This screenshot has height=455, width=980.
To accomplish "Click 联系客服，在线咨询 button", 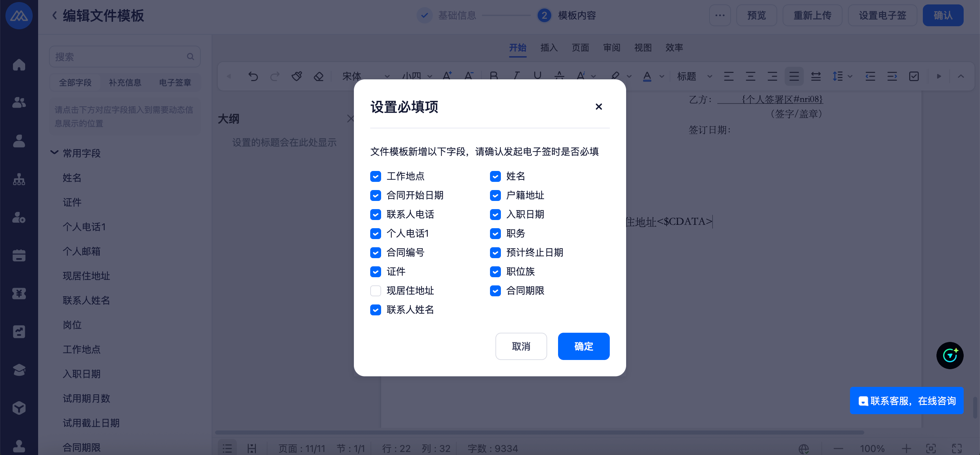I will 906,401.
